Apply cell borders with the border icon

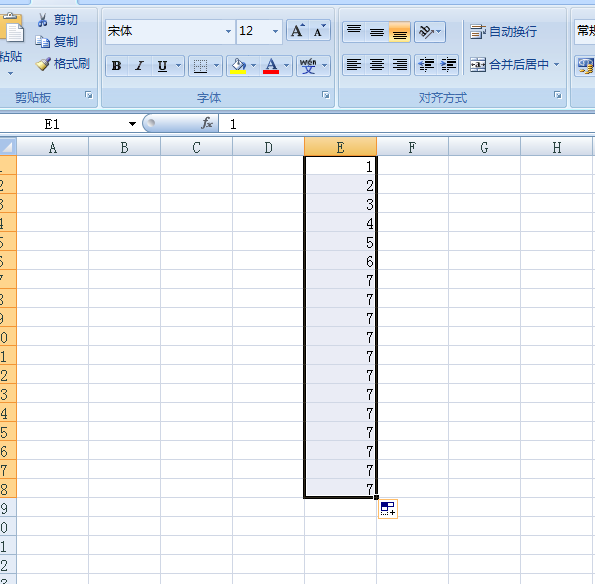click(200, 66)
